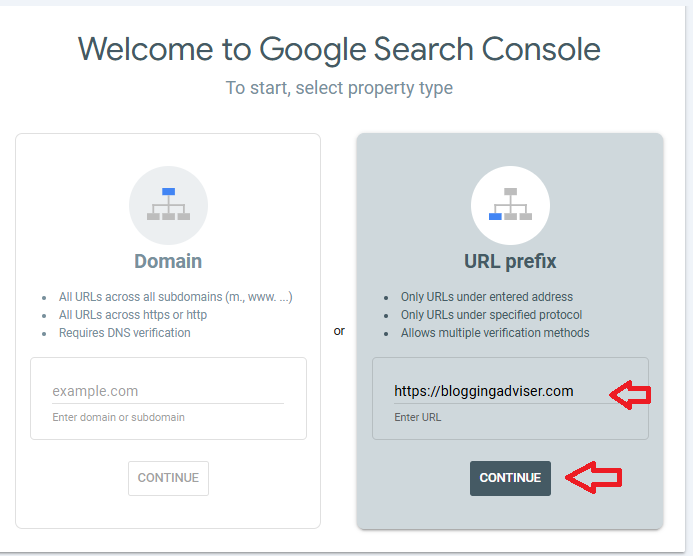Click the red arrow pointing at URL field
Image resolution: width=693 pixels, height=556 pixels.
tap(630, 395)
